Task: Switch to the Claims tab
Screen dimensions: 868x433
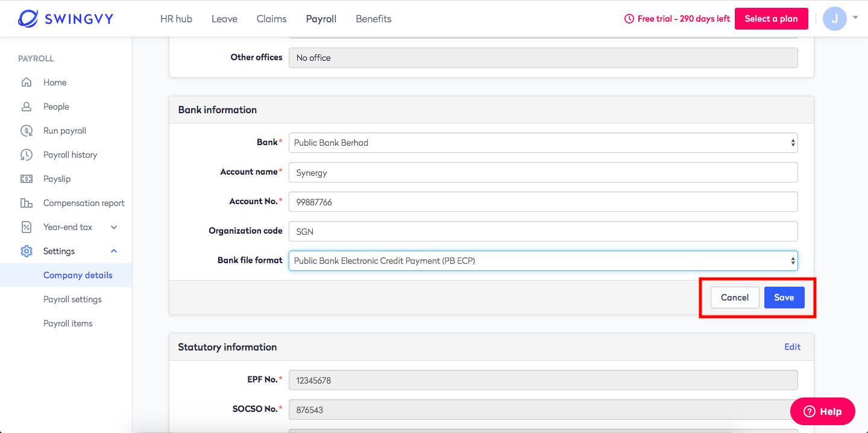Action: pos(272,19)
